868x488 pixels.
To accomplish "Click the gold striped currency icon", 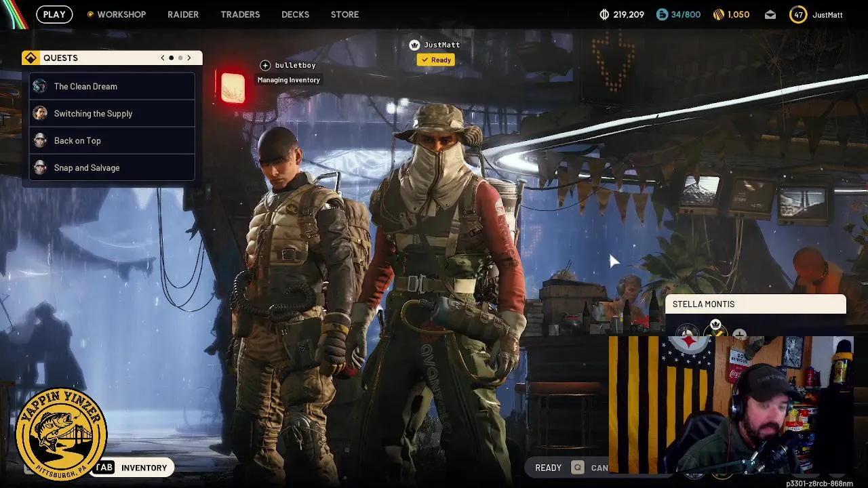I will coord(719,14).
